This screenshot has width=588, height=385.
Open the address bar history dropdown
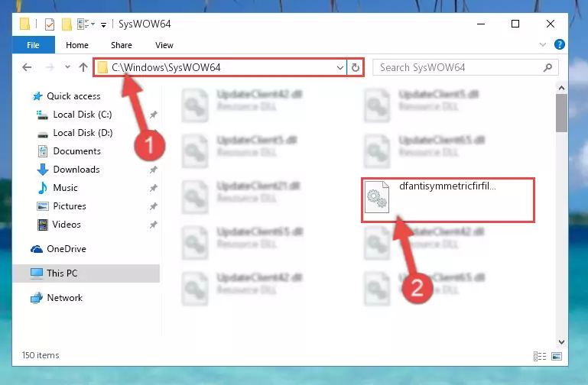coord(339,68)
